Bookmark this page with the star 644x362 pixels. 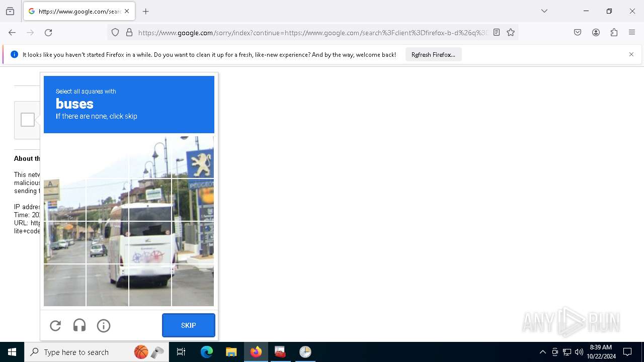tap(511, 32)
